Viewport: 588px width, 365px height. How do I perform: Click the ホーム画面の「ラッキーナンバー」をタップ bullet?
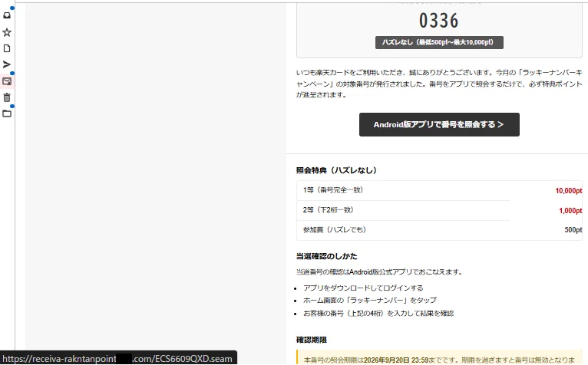point(370,300)
